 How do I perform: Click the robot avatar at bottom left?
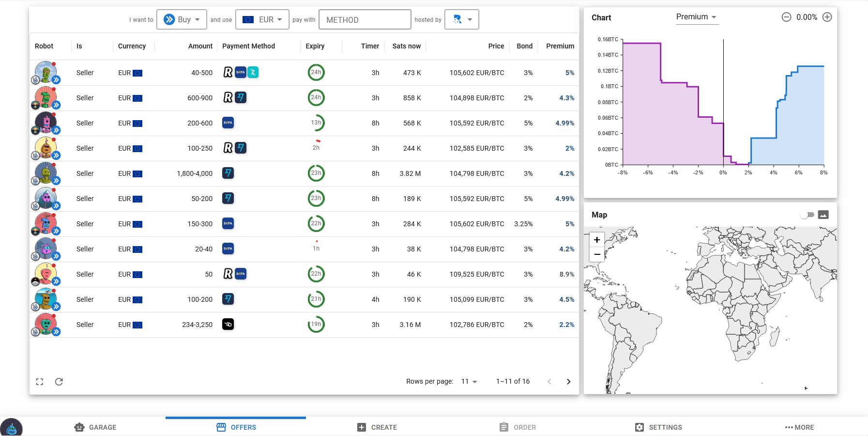(12, 427)
